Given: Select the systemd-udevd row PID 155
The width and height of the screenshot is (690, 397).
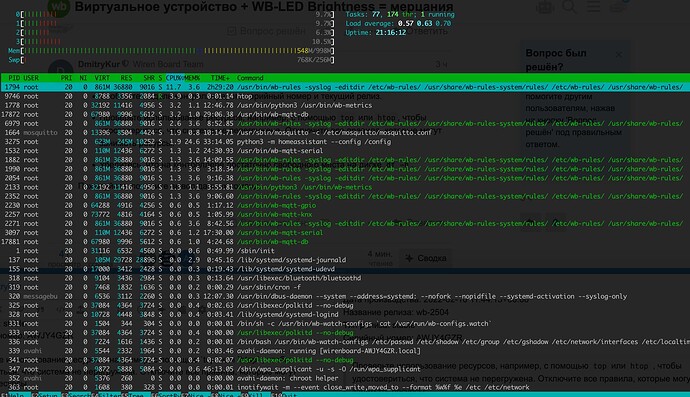Looking at the screenshot, I should 345,269.
